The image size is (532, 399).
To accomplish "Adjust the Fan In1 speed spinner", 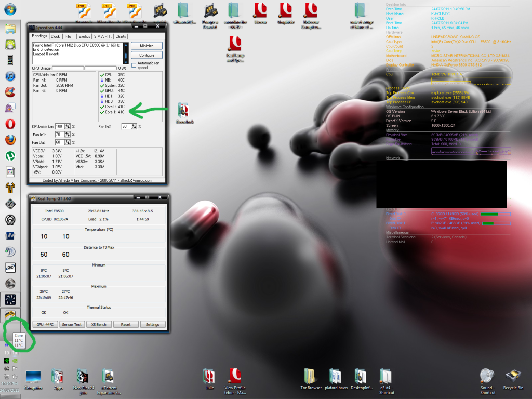I will pyautogui.click(x=68, y=134).
